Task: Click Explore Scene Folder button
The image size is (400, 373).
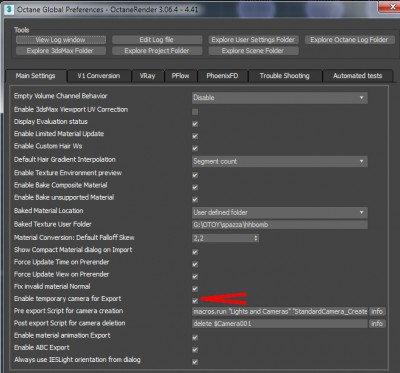Action: coord(253,51)
